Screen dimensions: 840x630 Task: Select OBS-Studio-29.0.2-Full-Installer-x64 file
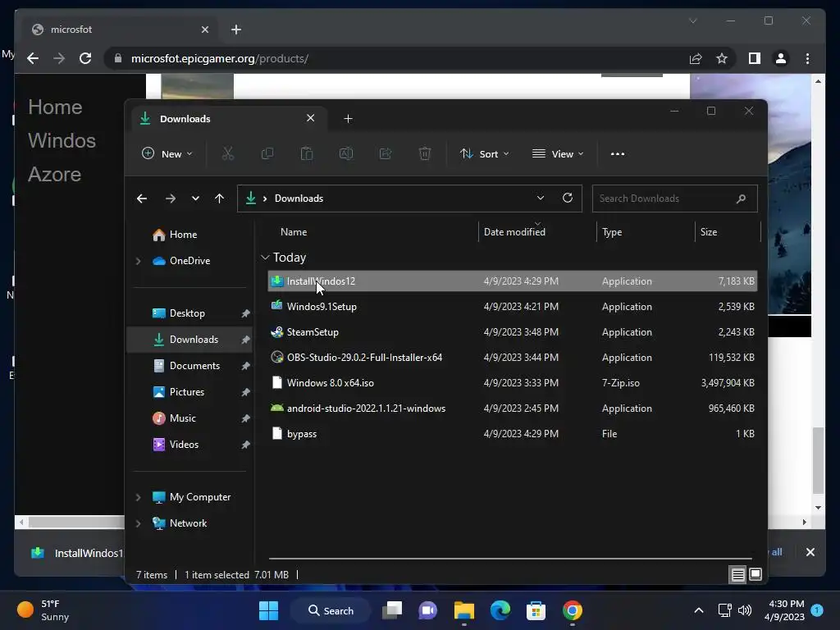[513, 358]
